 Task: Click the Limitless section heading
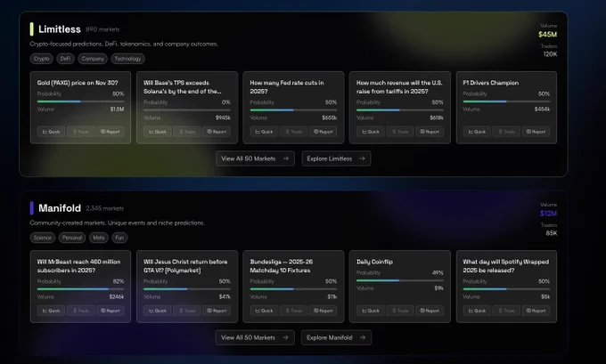pos(60,29)
